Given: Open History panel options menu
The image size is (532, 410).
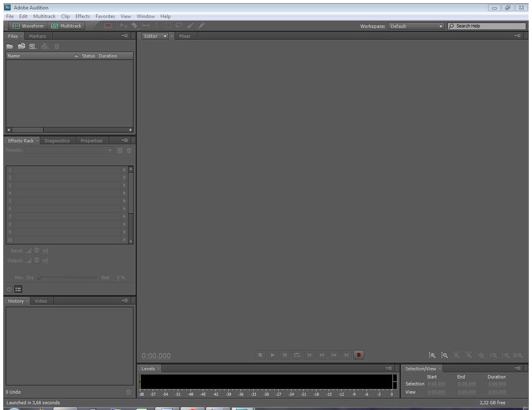Looking at the screenshot, I should point(125,301).
